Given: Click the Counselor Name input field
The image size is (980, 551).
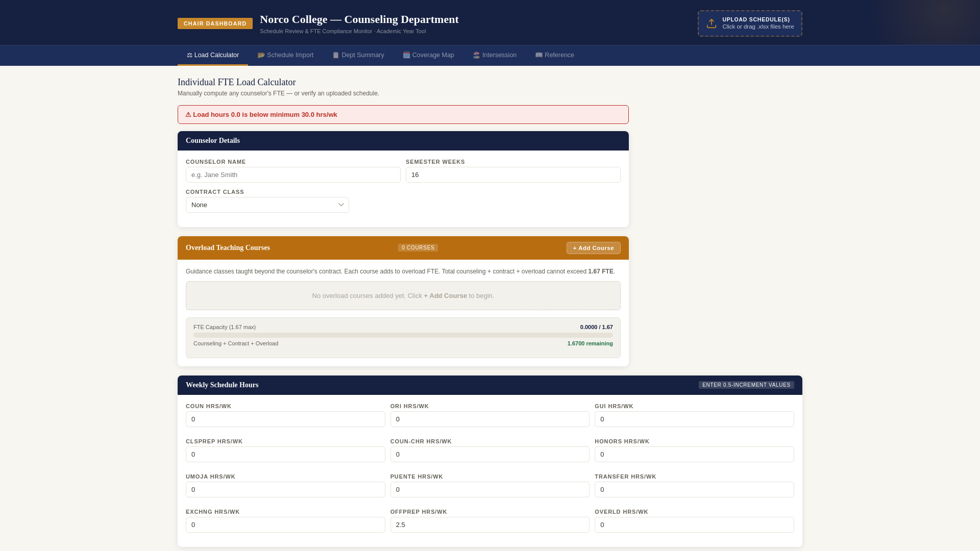Looking at the screenshot, I should [x=293, y=175].
